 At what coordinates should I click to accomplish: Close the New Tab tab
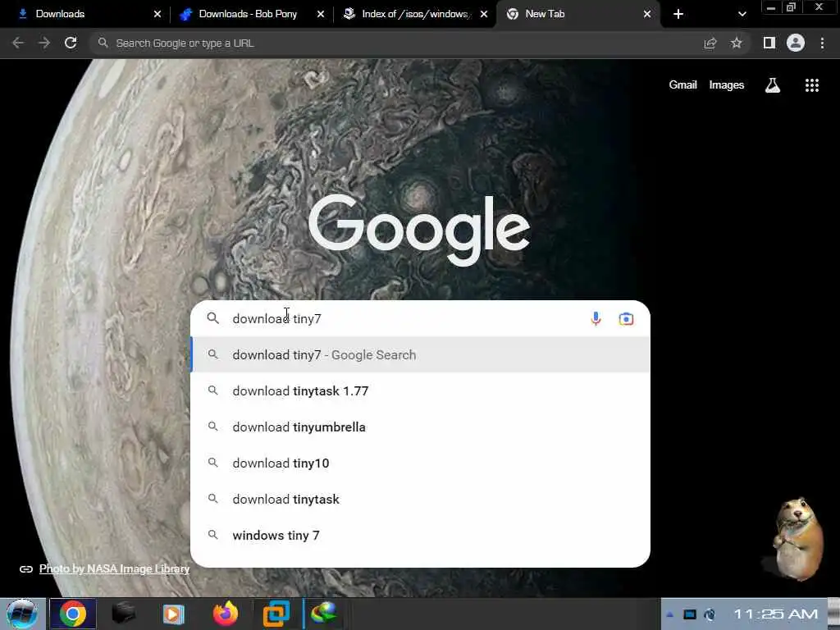coord(647,14)
